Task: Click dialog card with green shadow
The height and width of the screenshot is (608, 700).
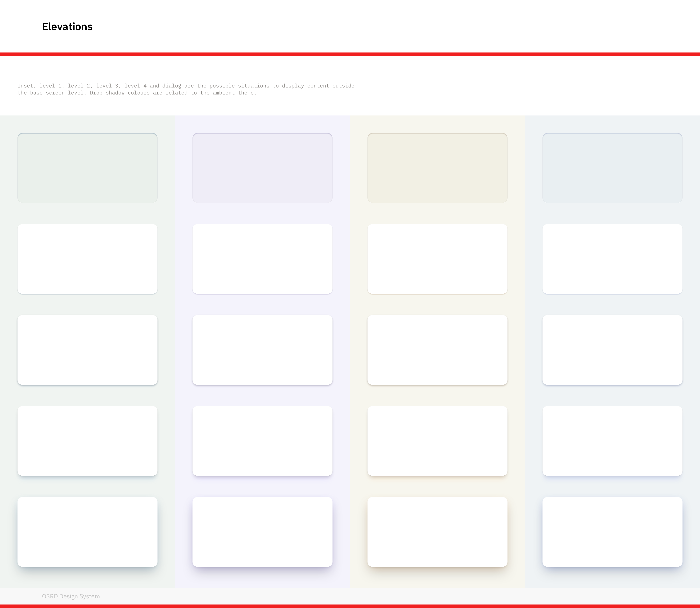Action: click(87, 532)
